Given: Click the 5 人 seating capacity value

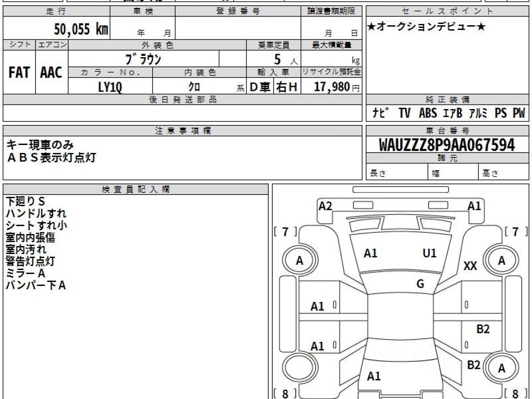Looking at the screenshot, I should coord(286,59).
